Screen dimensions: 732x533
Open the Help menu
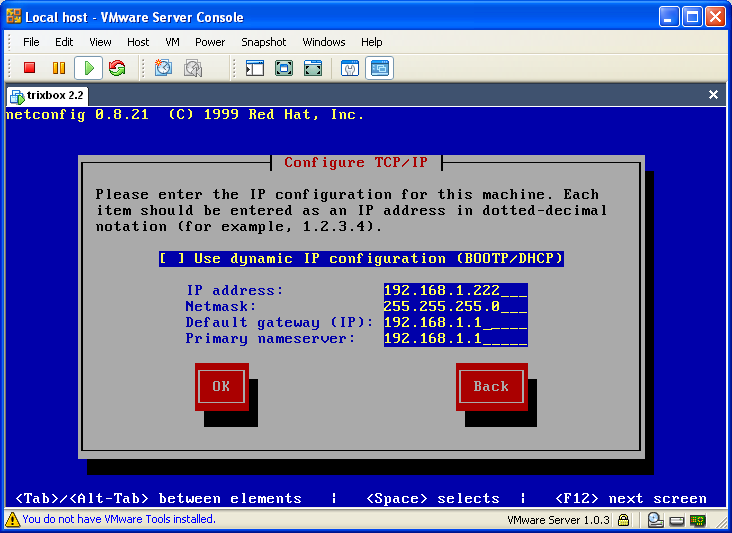tap(371, 42)
